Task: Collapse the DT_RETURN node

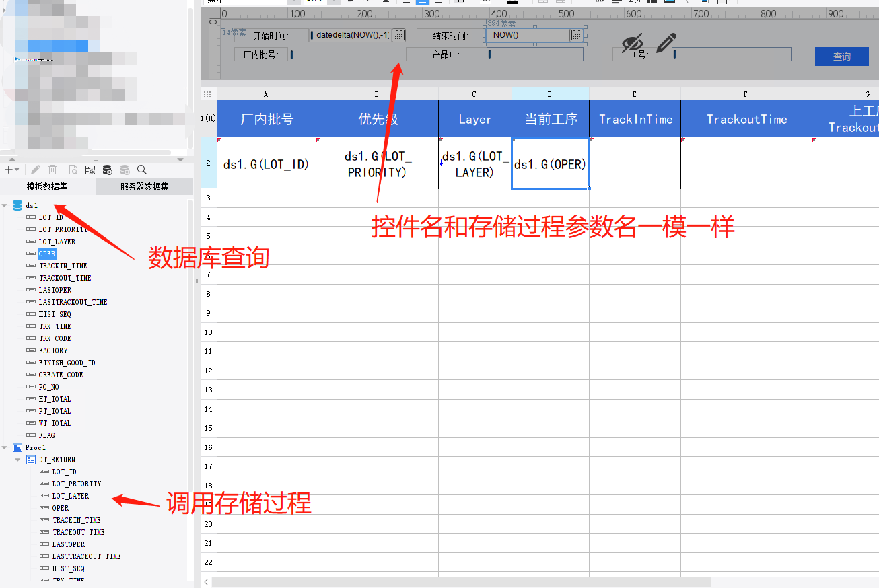Action: (x=18, y=460)
